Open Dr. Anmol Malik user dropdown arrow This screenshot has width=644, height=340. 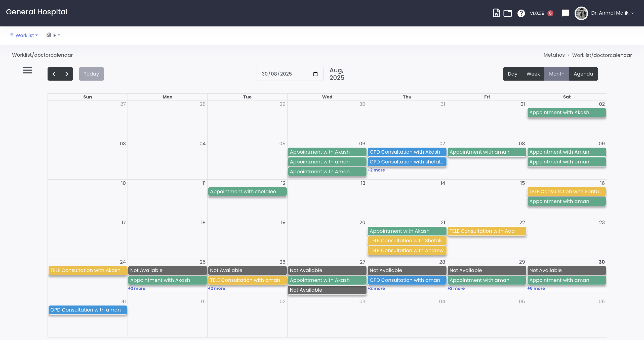click(x=632, y=13)
